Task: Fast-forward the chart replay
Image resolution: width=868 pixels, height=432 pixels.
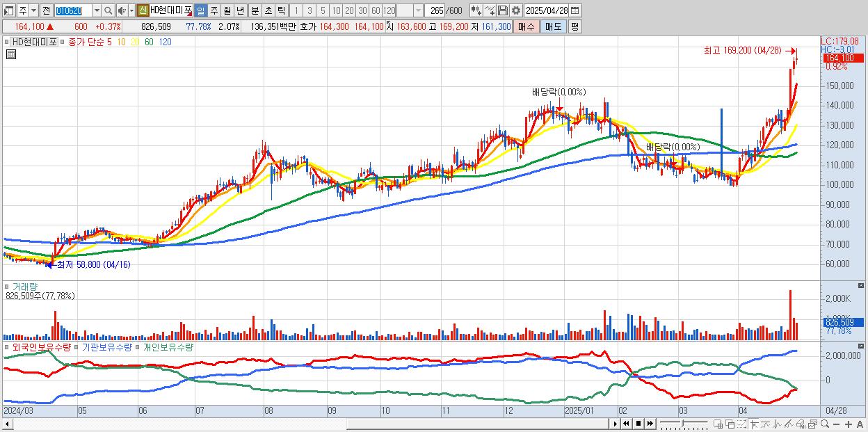Action: [x=650, y=424]
